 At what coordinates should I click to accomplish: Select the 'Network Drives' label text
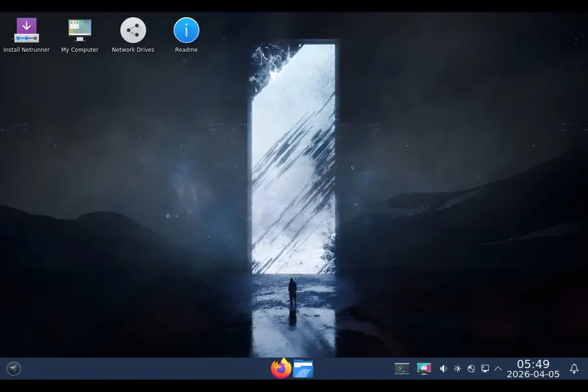[x=133, y=50]
